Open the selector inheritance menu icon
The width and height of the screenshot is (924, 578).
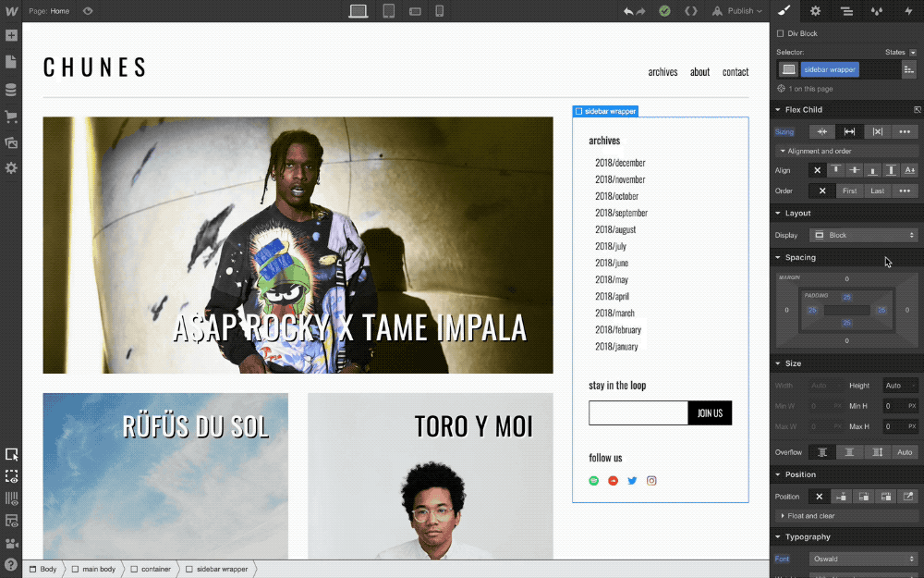click(909, 69)
